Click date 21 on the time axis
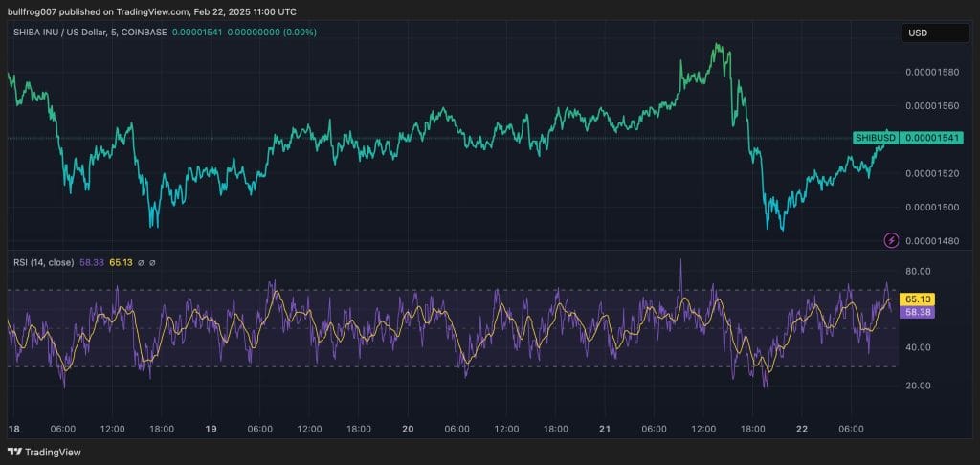 [605, 429]
